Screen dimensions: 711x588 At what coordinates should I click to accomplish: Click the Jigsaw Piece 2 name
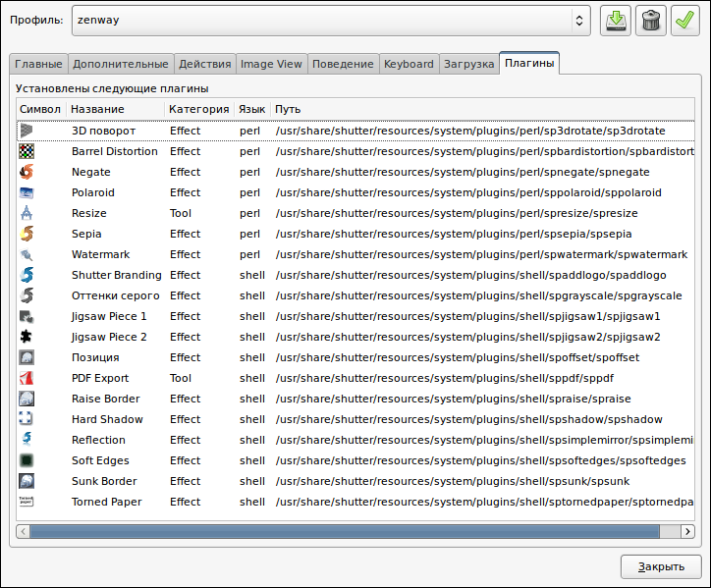pos(109,337)
